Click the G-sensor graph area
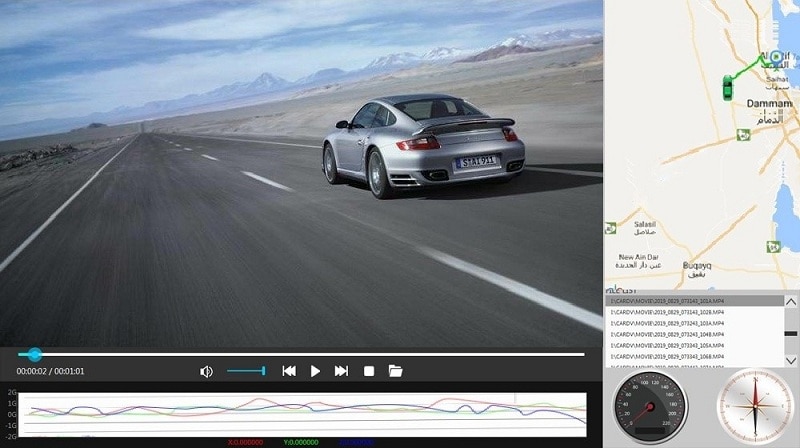 coord(300,414)
